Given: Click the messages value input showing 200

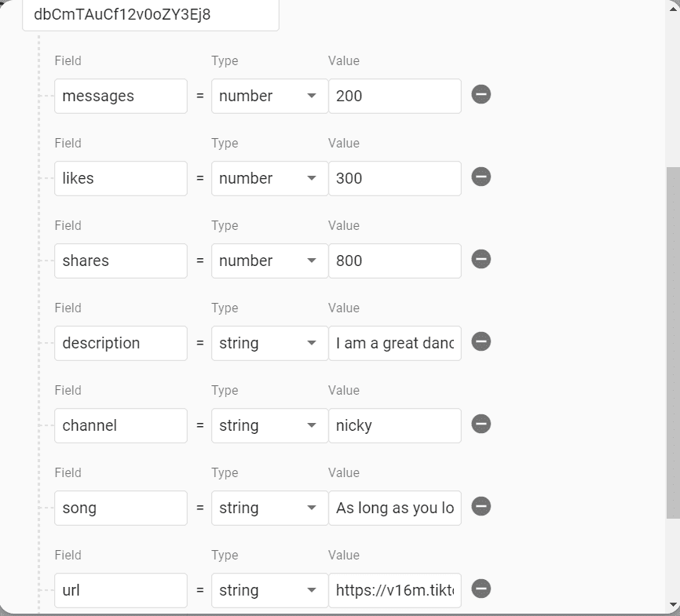Looking at the screenshot, I should click(x=394, y=96).
